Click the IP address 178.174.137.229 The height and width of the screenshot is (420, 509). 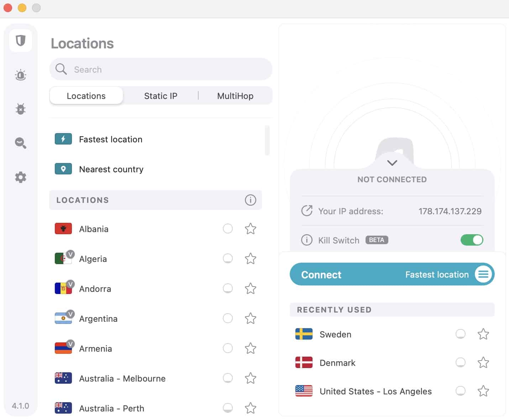(450, 211)
